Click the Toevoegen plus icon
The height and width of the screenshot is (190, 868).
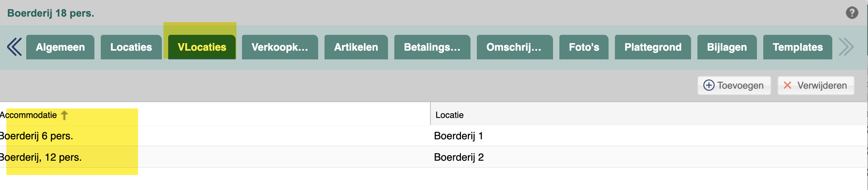pyautogui.click(x=709, y=85)
